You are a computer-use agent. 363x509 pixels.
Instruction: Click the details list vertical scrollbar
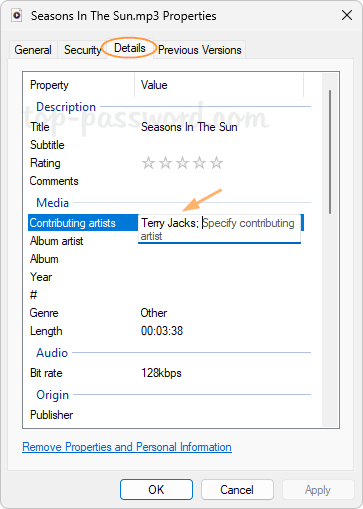tap(330, 152)
